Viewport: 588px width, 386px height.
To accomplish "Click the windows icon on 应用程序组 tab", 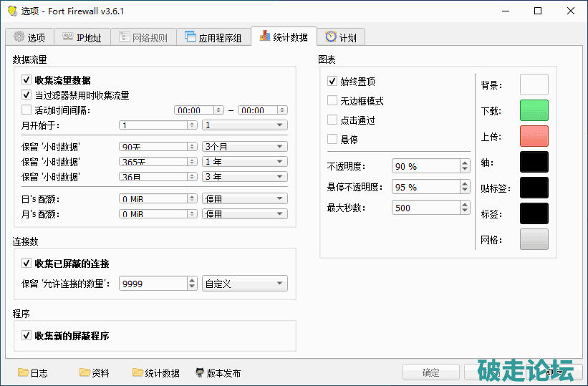I will coord(190,37).
